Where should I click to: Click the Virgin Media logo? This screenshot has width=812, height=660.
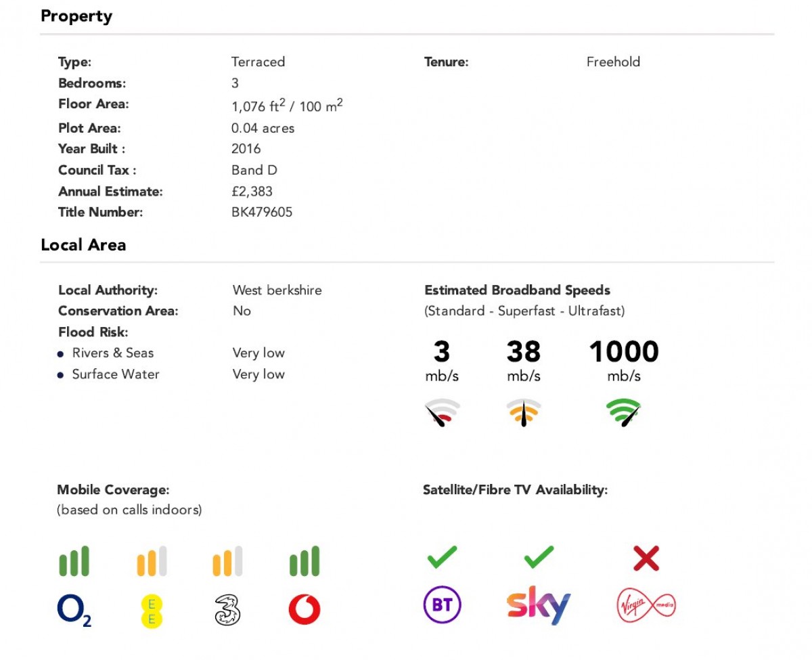pyautogui.click(x=646, y=605)
